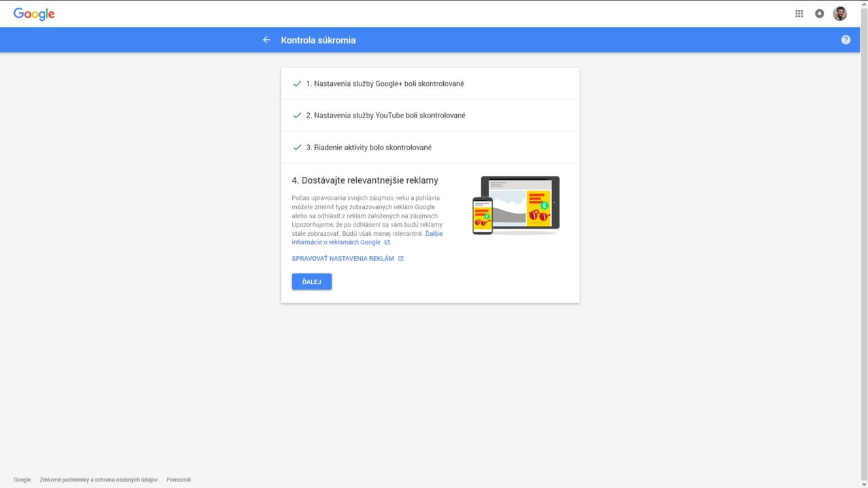
Task: Expand step 3 Riadenie aktivity
Action: tap(430, 148)
